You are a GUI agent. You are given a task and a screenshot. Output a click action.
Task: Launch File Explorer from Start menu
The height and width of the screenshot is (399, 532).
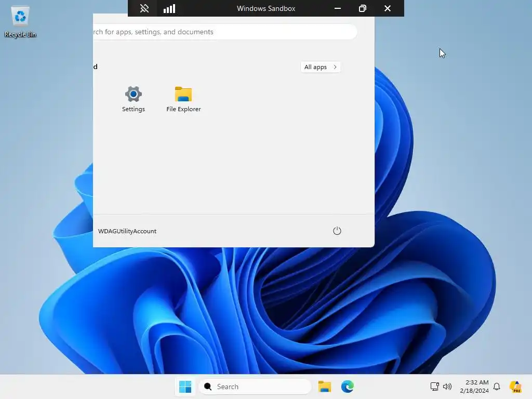click(183, 99)
